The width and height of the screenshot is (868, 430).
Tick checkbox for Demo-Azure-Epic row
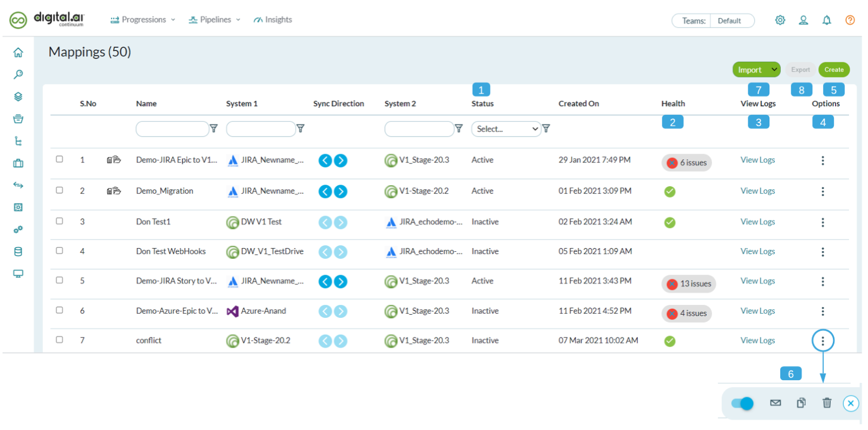coord(60,310)
